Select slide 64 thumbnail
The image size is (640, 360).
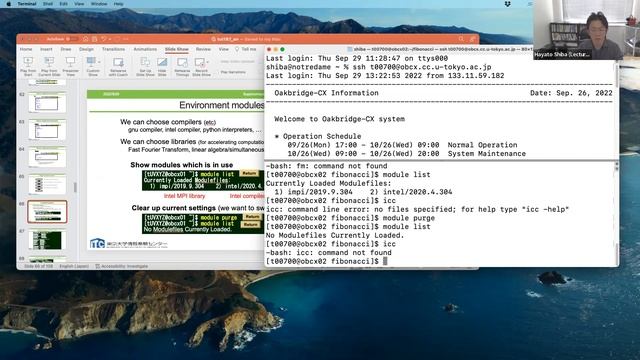coord(47,157)
